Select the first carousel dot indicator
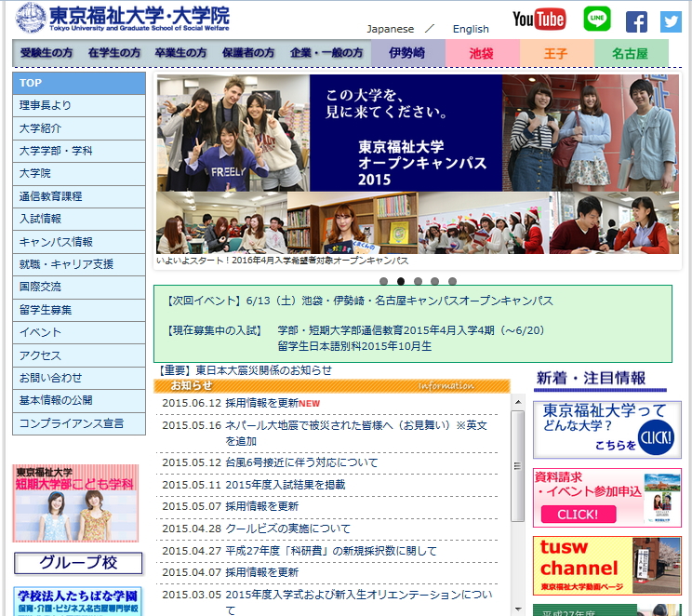This screenshot has width=692, height=616. 383,281
